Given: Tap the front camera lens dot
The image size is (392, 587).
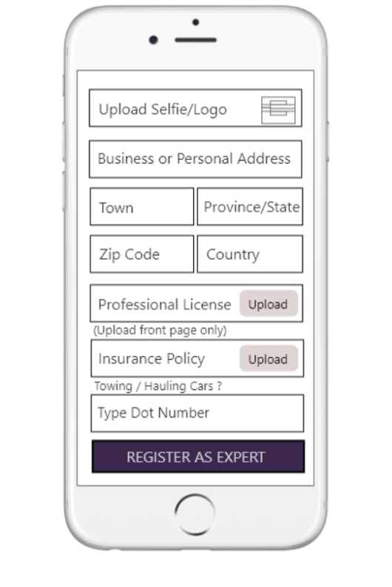Looking at the screenshot, I should pyautogui.click(x=153, y=40).
